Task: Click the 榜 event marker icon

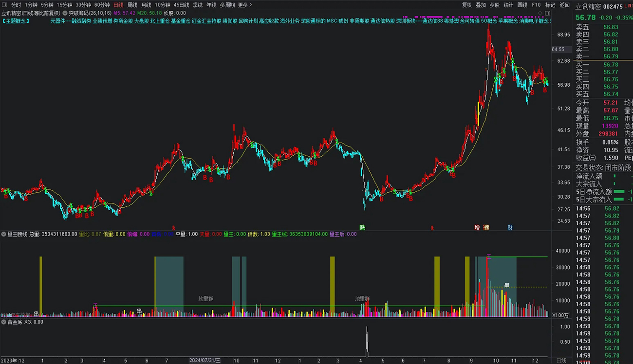Action: [x=486, y=227]
